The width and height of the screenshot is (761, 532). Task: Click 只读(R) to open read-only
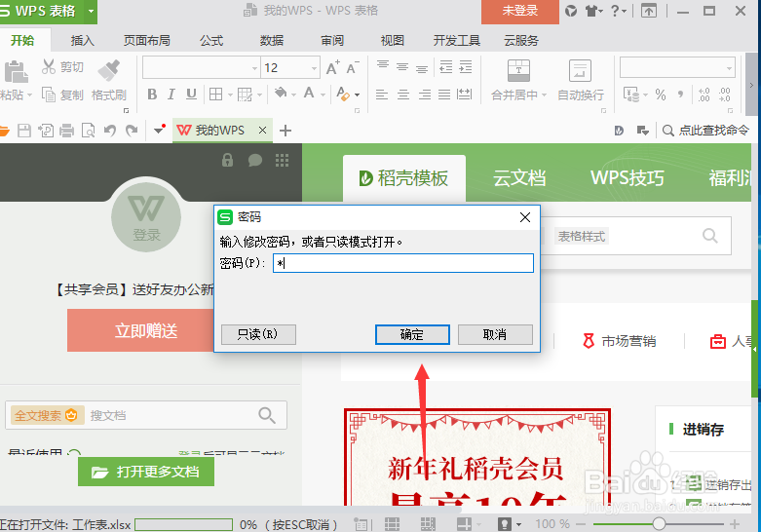[258, 334]
